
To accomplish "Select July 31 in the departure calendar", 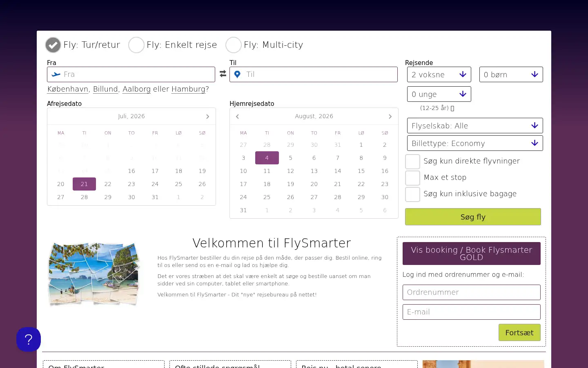I will pos(155,197).
